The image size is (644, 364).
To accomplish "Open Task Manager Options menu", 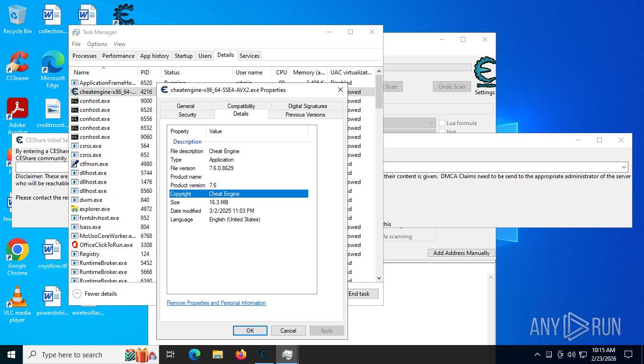I will pos(97,44).
